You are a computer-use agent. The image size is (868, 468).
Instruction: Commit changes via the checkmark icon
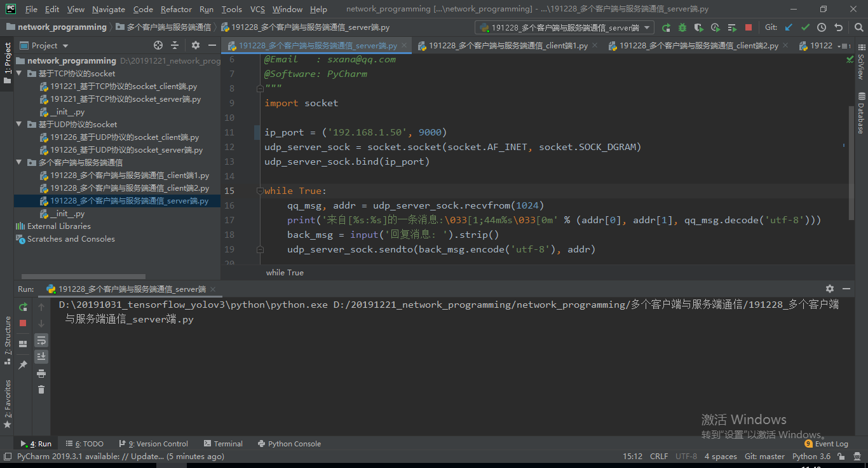805,27
